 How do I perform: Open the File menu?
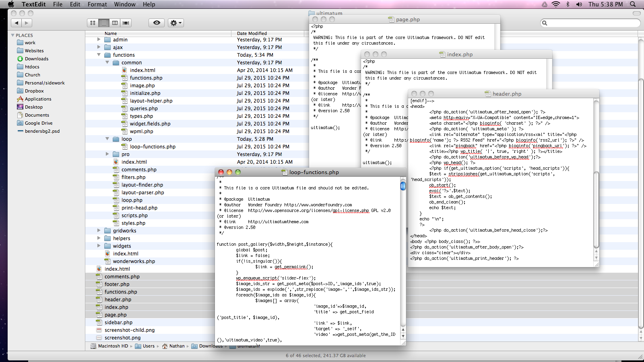point(58,4)
